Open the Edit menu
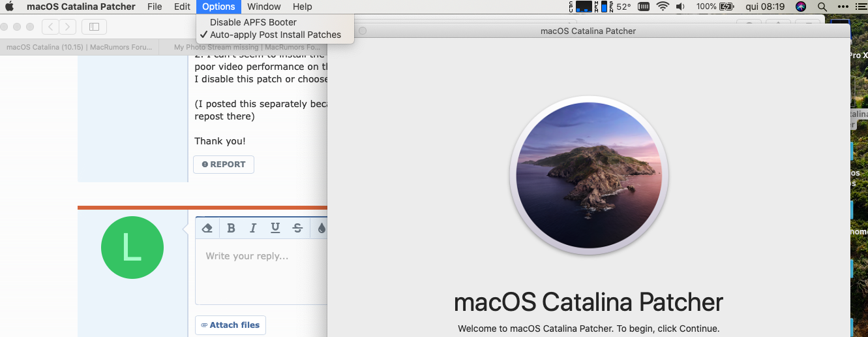This screenshot has width=868, height=337. (182, 7)
